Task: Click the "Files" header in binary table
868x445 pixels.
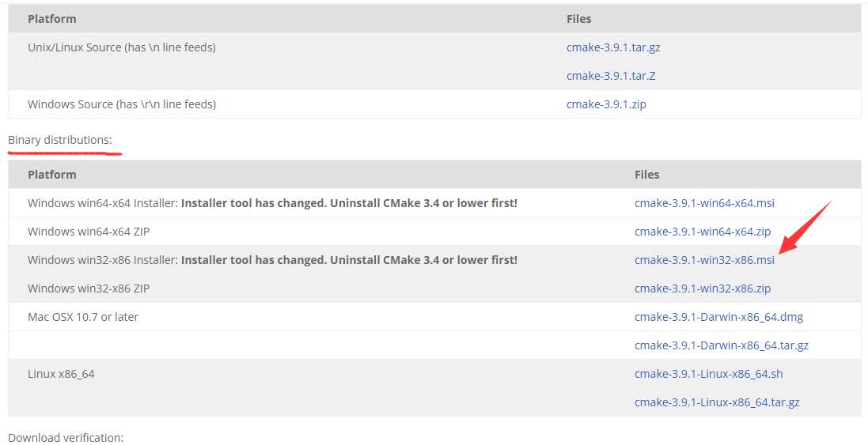Action: pyautogui.click(x=646, y=175)
